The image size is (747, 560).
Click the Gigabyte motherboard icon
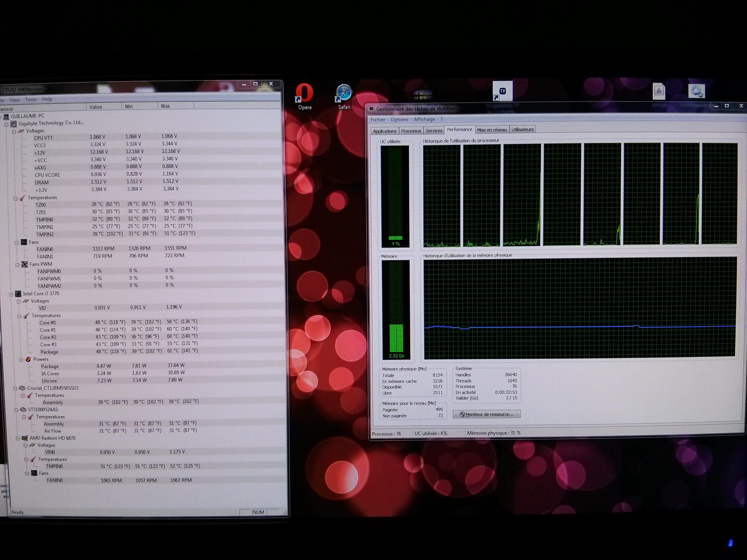click(x=14, y=124)
